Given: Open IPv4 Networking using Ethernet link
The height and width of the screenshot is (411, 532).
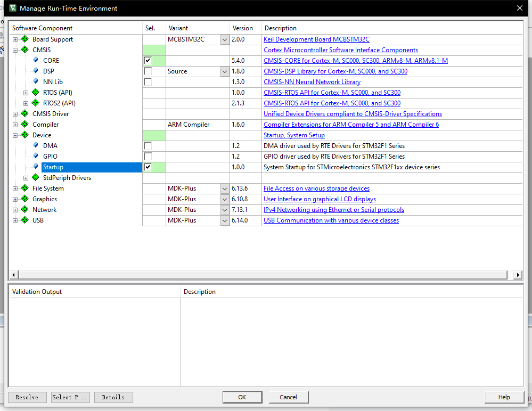Looking at the screenshot, I should pyautogui.click(x=334, y=210).
